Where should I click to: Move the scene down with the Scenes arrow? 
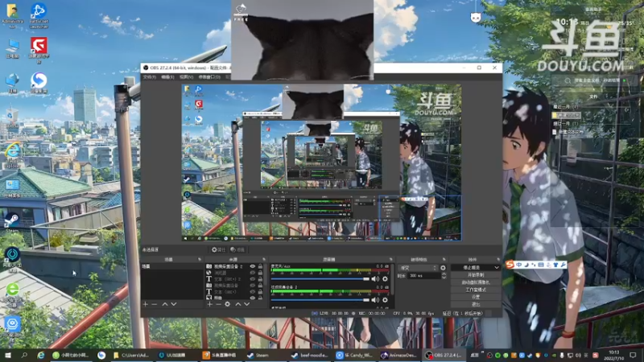pyautogui.click(x=174, y=304)
